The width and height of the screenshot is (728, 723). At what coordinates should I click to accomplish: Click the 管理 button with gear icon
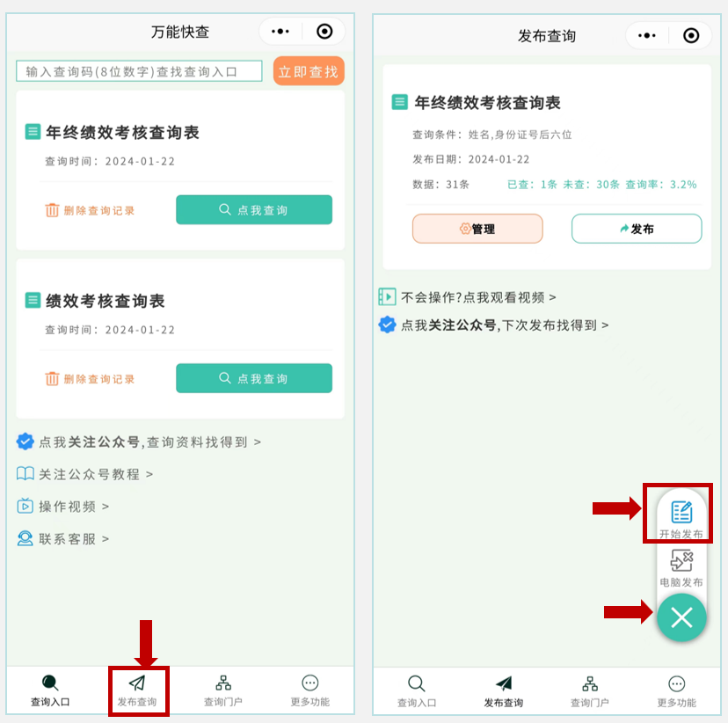(477, 229)
